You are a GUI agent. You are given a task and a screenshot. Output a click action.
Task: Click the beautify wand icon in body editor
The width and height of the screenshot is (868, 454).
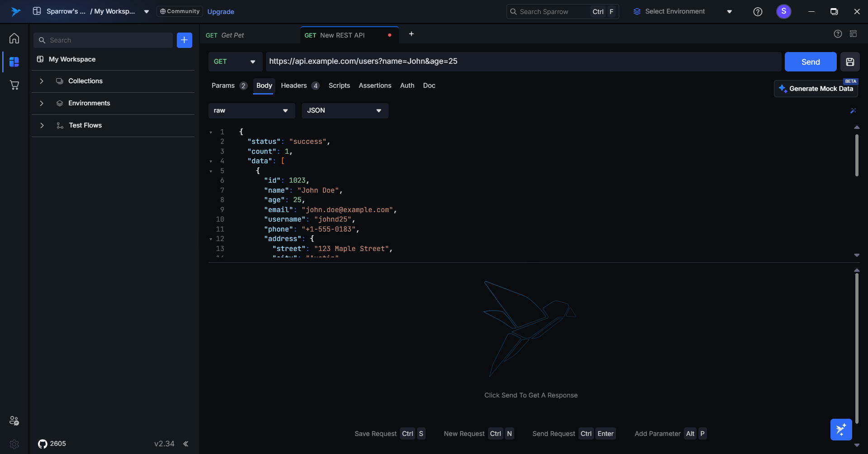coord(853,111)
